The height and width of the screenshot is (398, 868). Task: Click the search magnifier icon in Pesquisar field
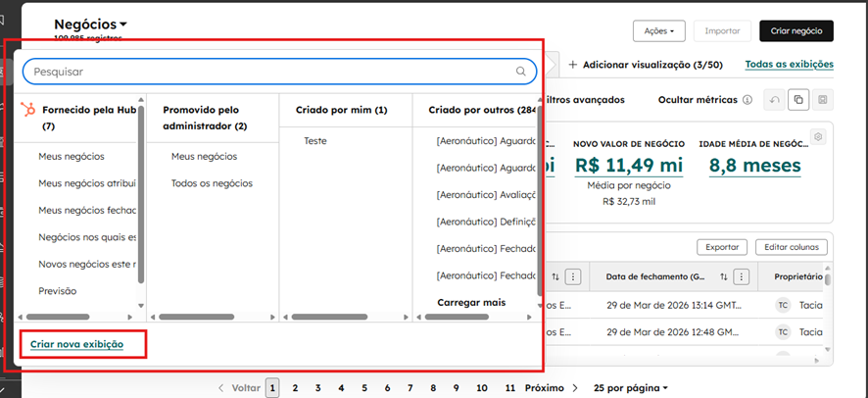pos(521,72)
